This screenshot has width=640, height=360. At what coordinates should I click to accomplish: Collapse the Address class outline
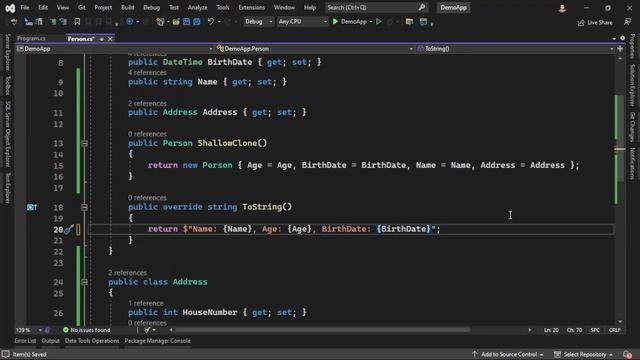84,282
